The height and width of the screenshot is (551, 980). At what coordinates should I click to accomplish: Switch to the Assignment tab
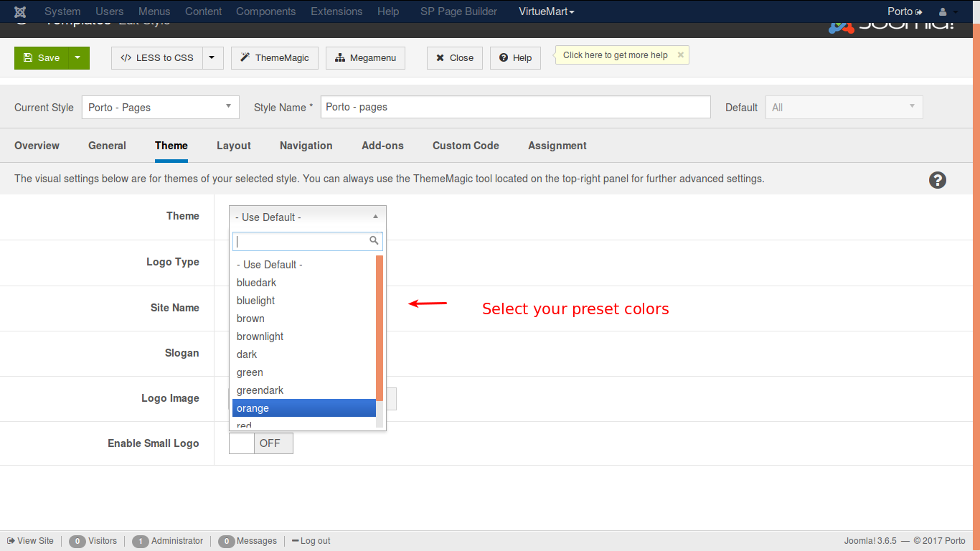(557, 146)
